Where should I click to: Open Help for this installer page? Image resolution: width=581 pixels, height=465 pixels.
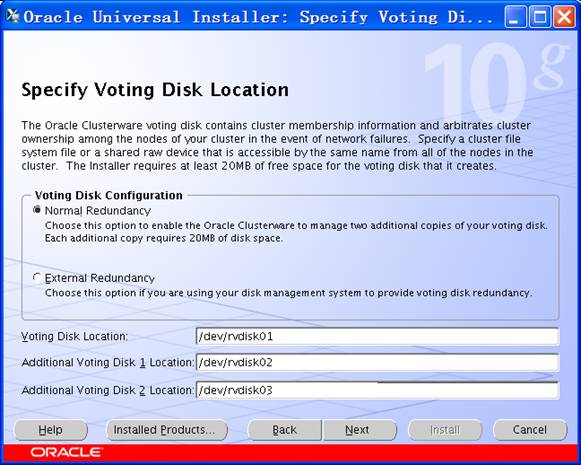click(51, 430)
